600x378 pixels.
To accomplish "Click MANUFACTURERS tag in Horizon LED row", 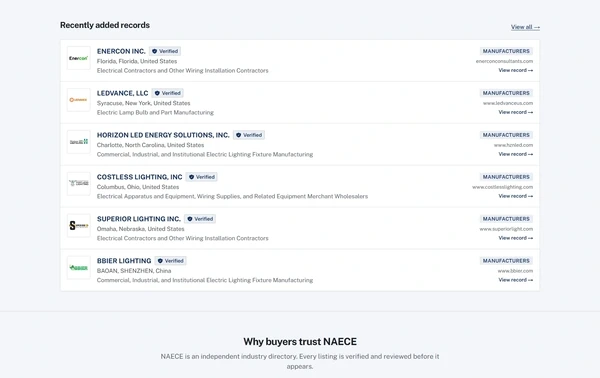I will coord(506,135).
